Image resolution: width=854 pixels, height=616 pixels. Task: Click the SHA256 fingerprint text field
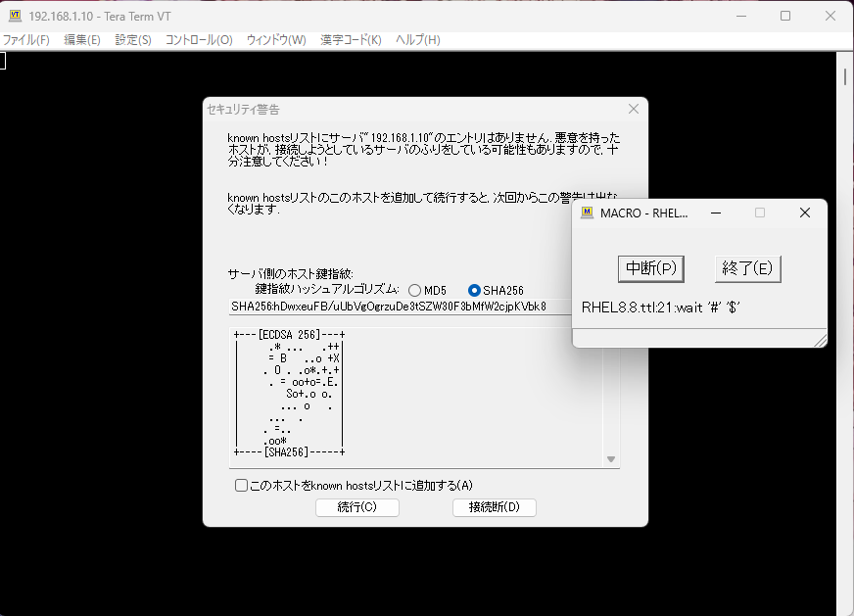pyautogui.click(x=401, y=307)
